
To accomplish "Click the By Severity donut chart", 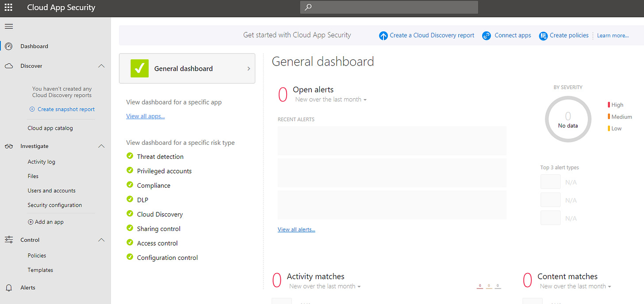I will (x=568, y=119).
